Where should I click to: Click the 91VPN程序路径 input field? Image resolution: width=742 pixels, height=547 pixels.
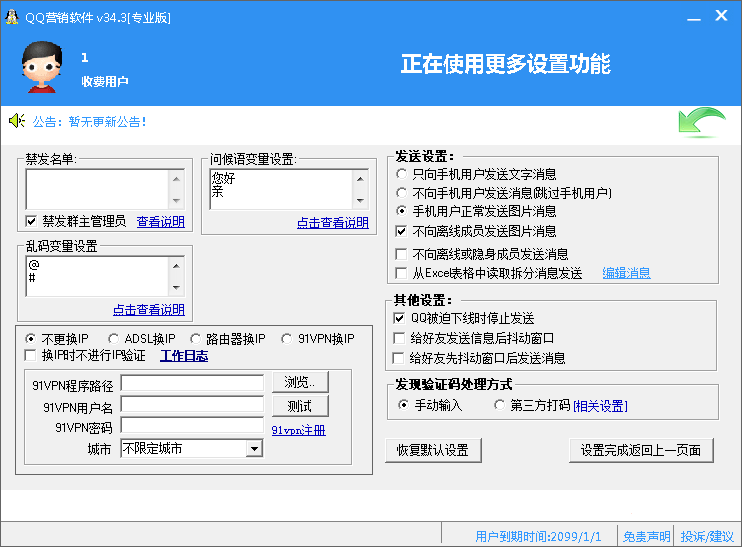click(192, 383)
